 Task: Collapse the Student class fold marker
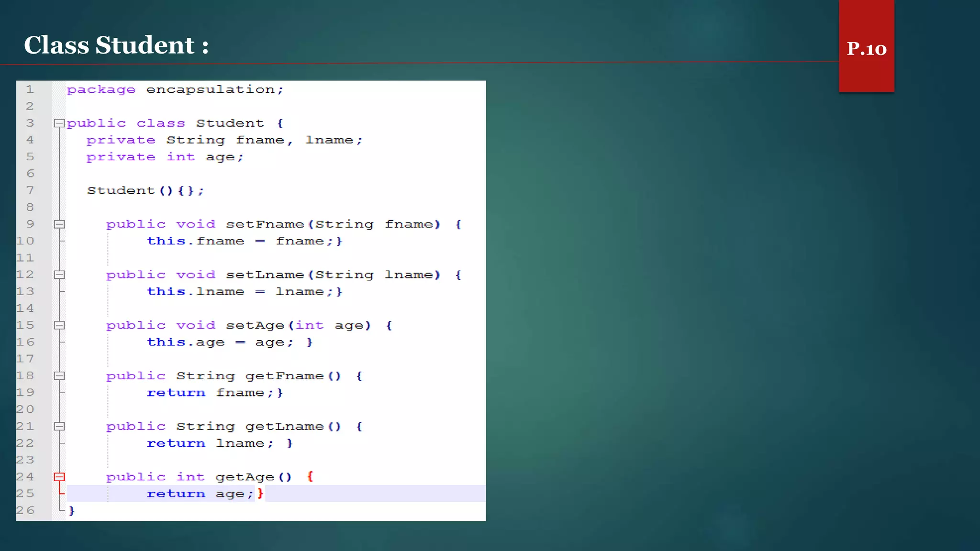tap(59, 123)
